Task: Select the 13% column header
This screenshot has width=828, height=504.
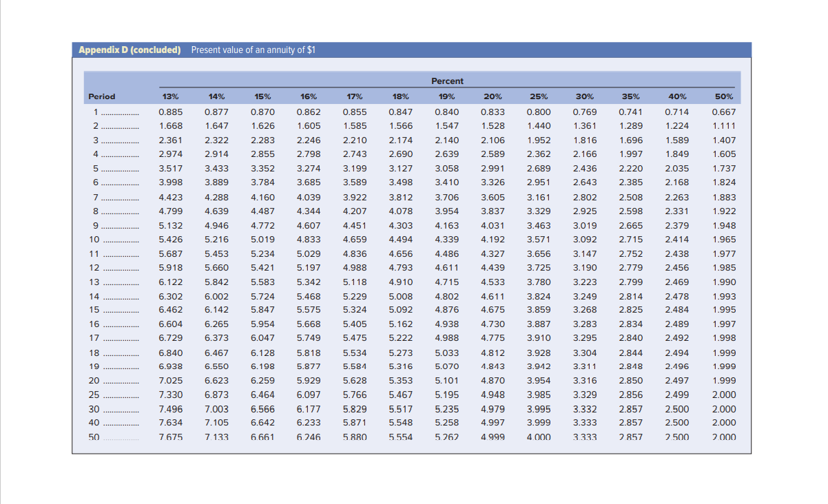Action: (170, 96)
